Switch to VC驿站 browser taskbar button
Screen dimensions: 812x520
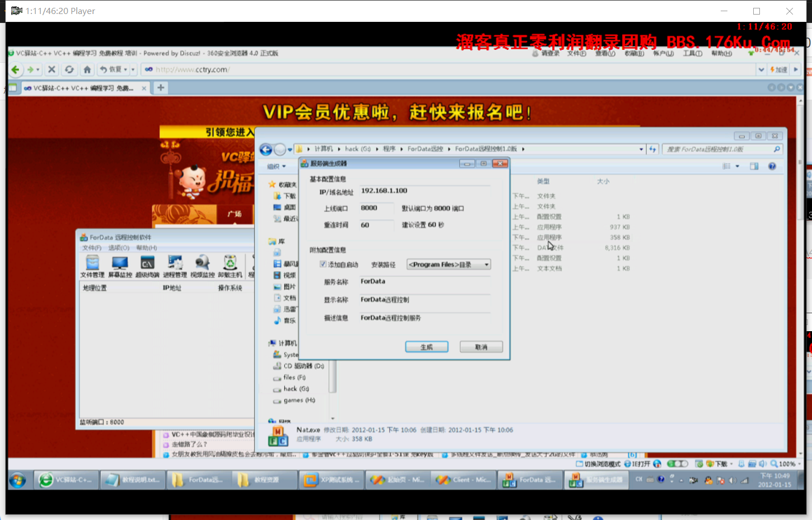(67, 480)
